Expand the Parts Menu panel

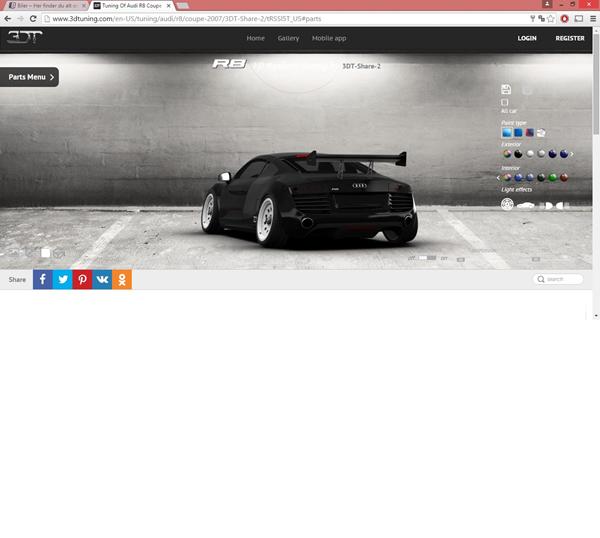tap(30, 76)
